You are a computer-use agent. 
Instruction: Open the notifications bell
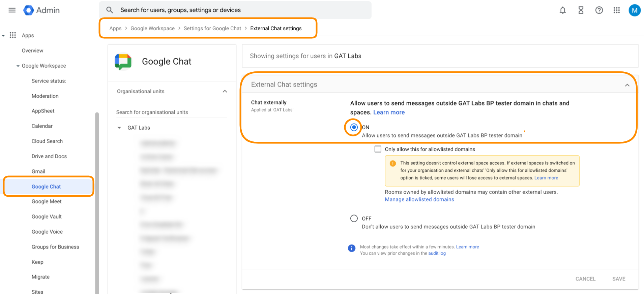563,10
